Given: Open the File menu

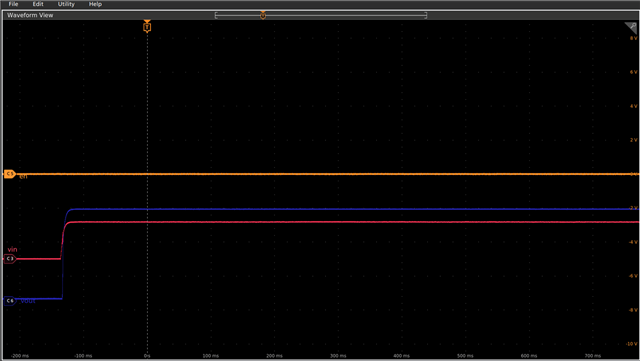Looking at the screenshot, I should tap(13, 4).
